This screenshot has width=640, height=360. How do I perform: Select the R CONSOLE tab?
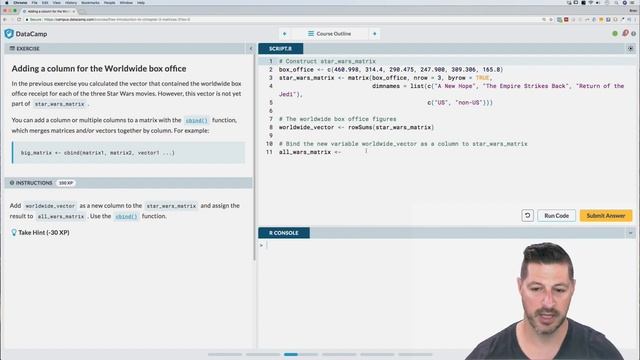pos(284,233)
